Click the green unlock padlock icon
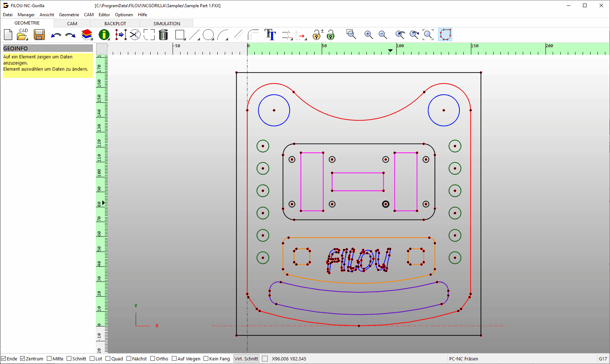This screenshot has width=610, height=364. [x=330, y=35]
